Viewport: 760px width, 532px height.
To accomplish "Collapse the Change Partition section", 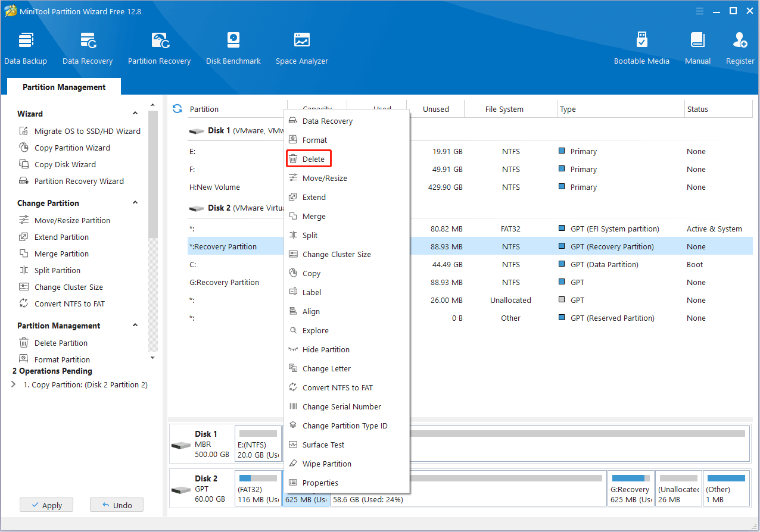I will 135,203.
